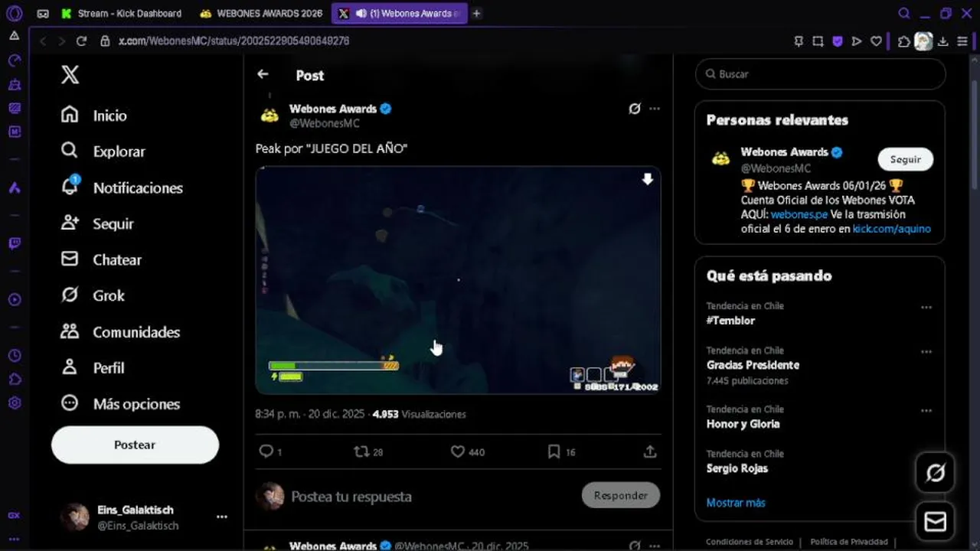Open Aria AI icon in Opera sidebar
Screen dimensions: 980x551
(x=14, y=187)
